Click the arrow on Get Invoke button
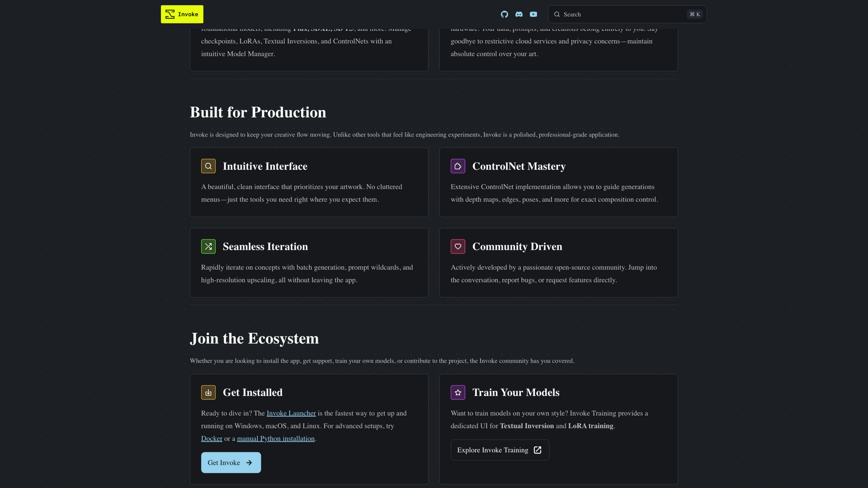868x488 pixels. coord(249,463)
